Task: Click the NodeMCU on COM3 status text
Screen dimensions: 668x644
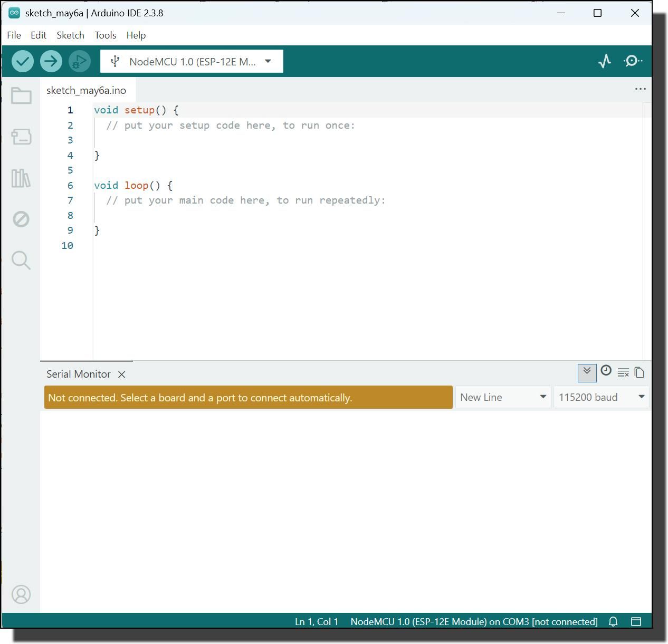Action: click(x=474, y=622)
